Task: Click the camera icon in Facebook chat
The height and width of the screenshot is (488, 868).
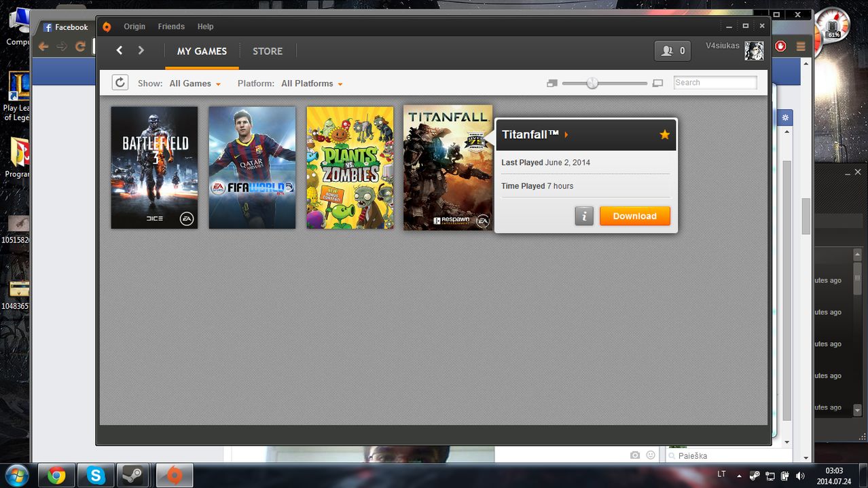Action: point(635,455)
